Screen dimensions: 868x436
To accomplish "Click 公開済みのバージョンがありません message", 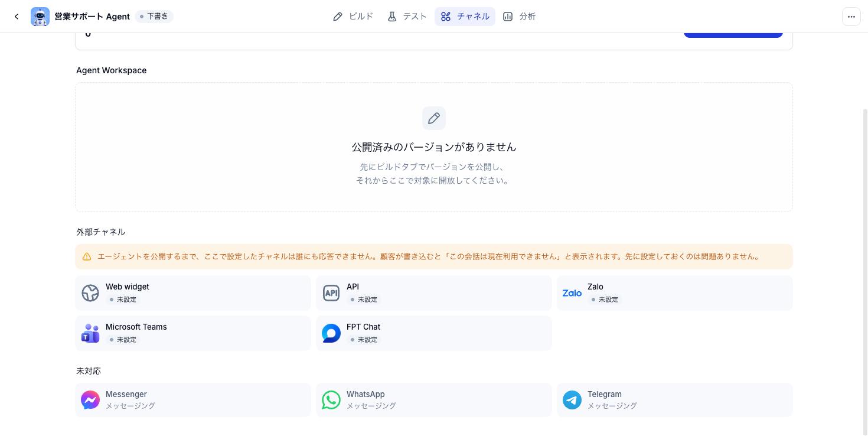I will [434, 147].
